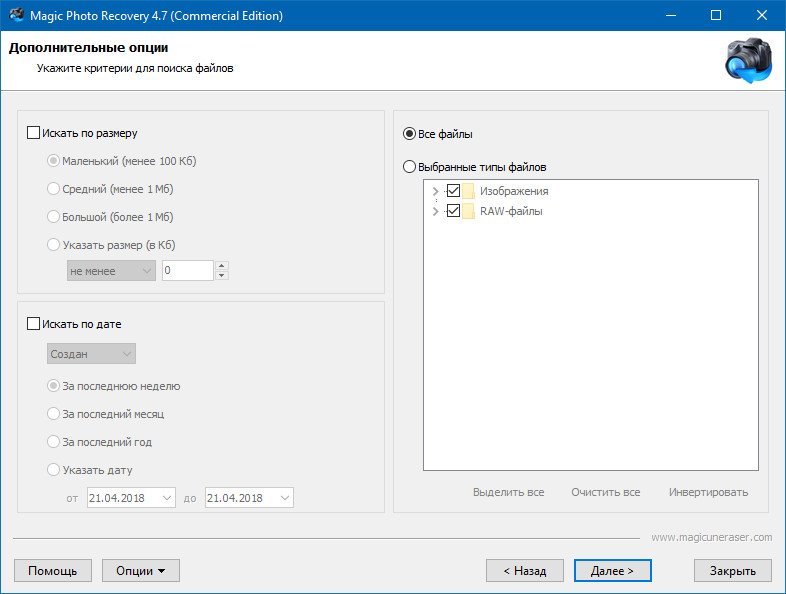Click the Помощь button

point(53,570)
